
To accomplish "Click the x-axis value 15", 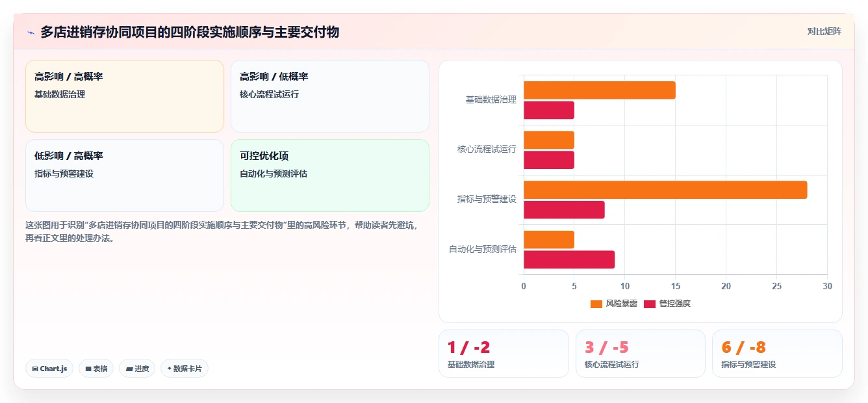I will coord(676,286).
